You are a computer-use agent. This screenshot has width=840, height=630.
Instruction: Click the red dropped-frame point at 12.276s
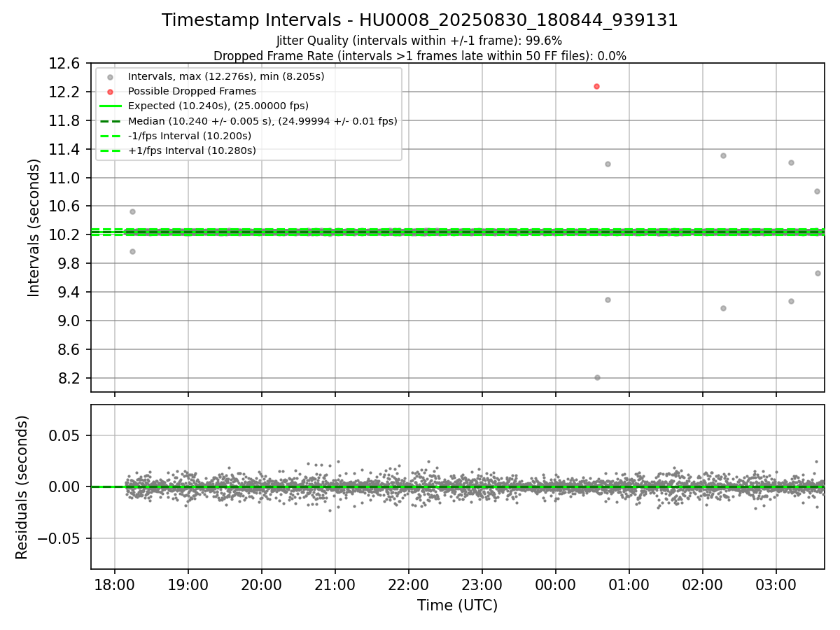(596, 86)
